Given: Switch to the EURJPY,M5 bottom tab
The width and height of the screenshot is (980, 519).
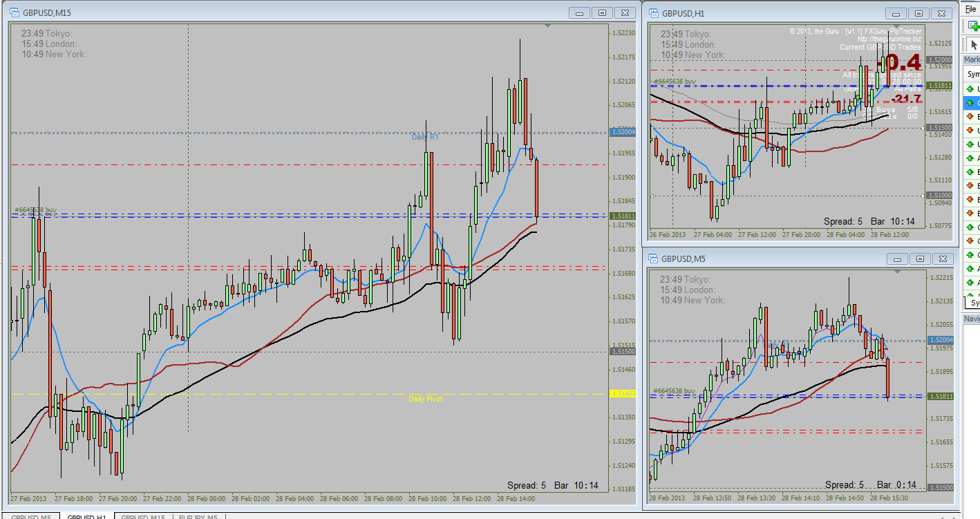Looking at the screenshot, I should (198, 516).
